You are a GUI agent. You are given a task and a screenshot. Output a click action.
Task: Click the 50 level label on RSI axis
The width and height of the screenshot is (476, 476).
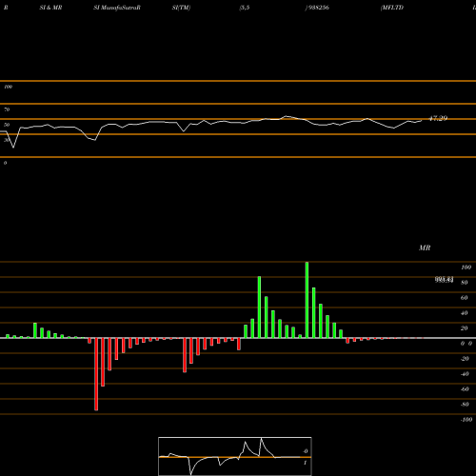coord(7,125)
